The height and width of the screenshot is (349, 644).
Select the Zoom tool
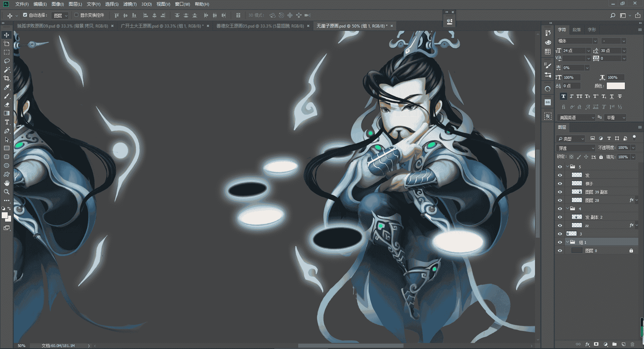tap(6, 192)
